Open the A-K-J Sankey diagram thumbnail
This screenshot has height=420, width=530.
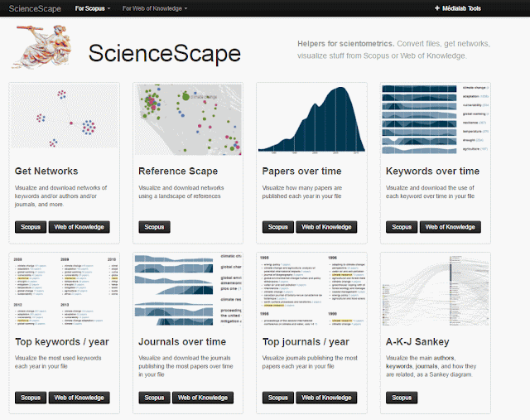(x=436, y=290)
